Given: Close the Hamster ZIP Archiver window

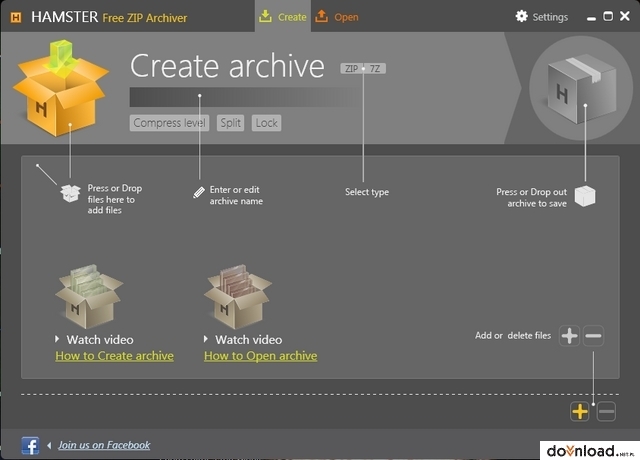Looking at the screenshot, I should [624, 16].
